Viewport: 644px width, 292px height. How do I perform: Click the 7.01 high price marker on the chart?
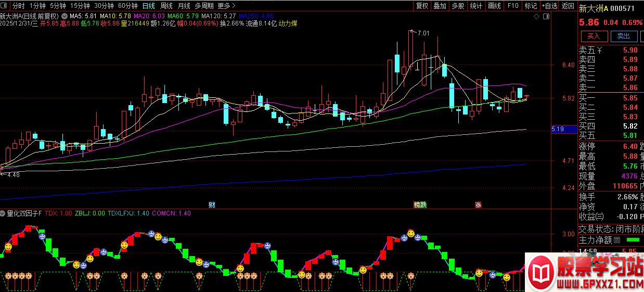pyautogui.click(x=423, y=33)
